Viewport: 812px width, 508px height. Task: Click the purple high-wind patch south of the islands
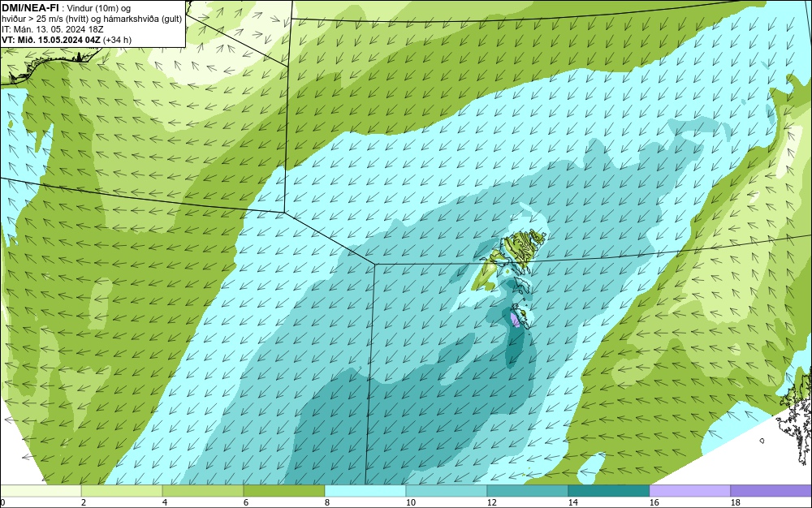point(516,320)
